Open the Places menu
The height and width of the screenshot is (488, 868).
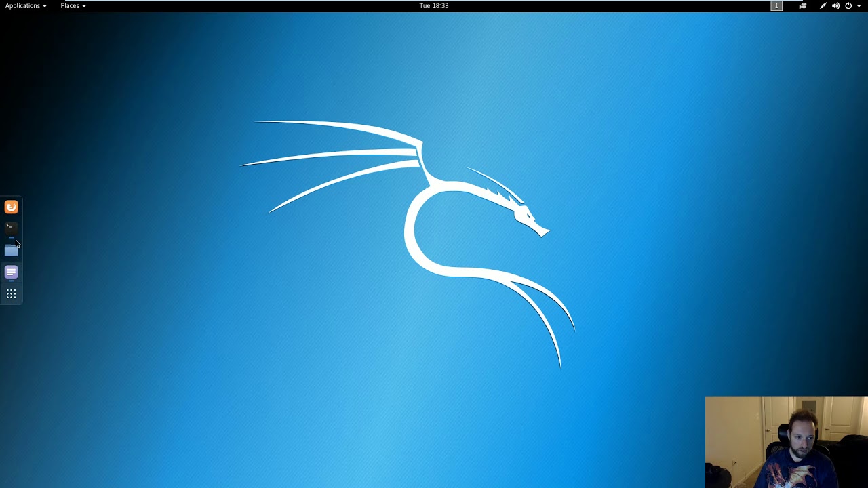point(73,5)
